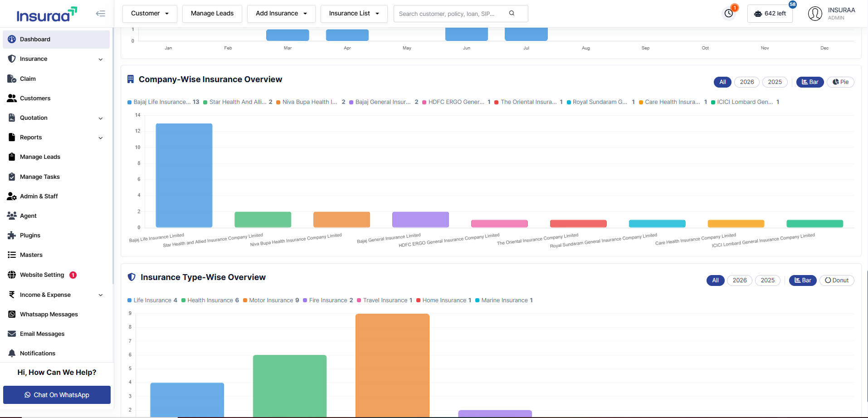
Task: Click the Notifications bell icon
Action: [12, 353]
